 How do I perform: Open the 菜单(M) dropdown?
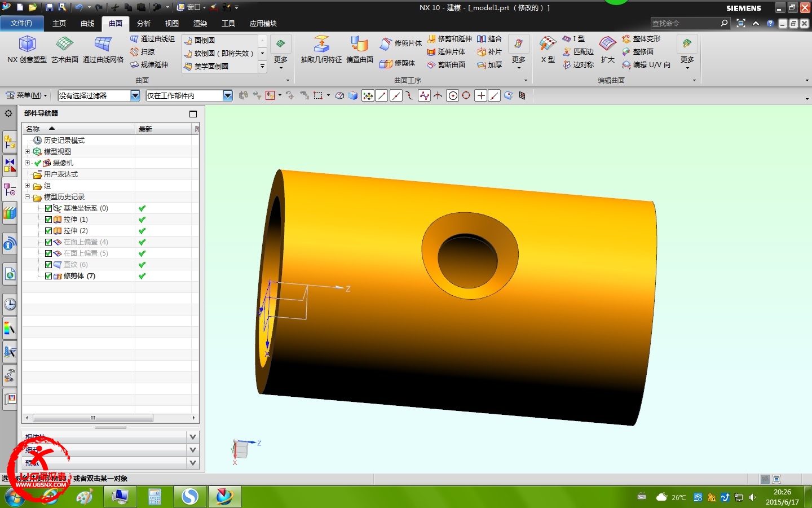coord(27,95)
